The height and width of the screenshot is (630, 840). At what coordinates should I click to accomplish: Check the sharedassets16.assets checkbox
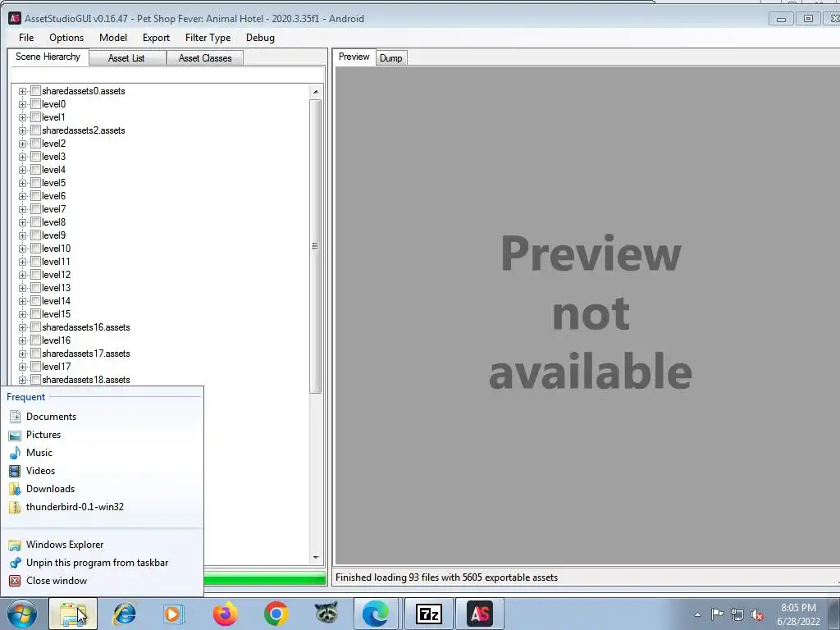(36, 326)
